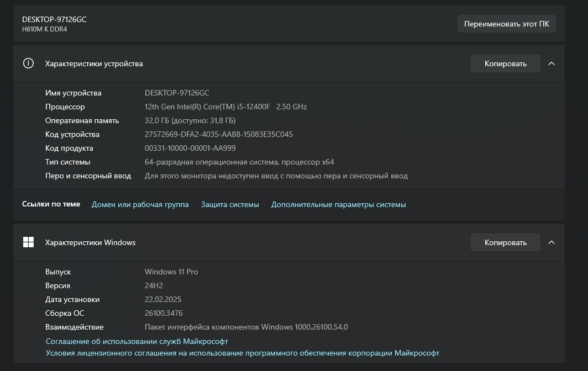Select the product ID value 00331-10000-00001-AA999
This screenshot has width=588, height=371.
tap(190, 148)
